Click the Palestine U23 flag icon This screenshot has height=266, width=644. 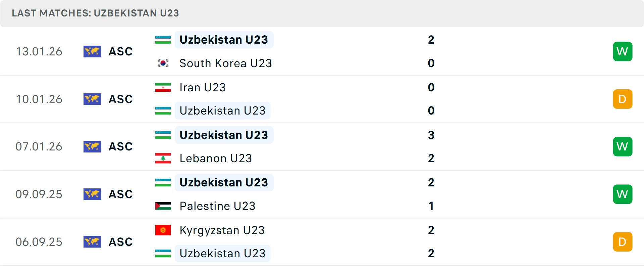tap(163, 206)
